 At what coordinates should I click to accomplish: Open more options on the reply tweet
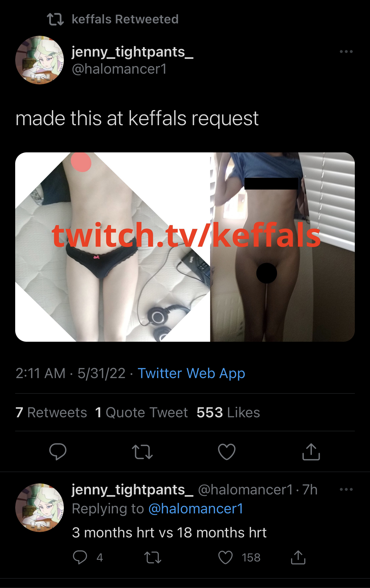pyautogui.click(x=346, y=489)
